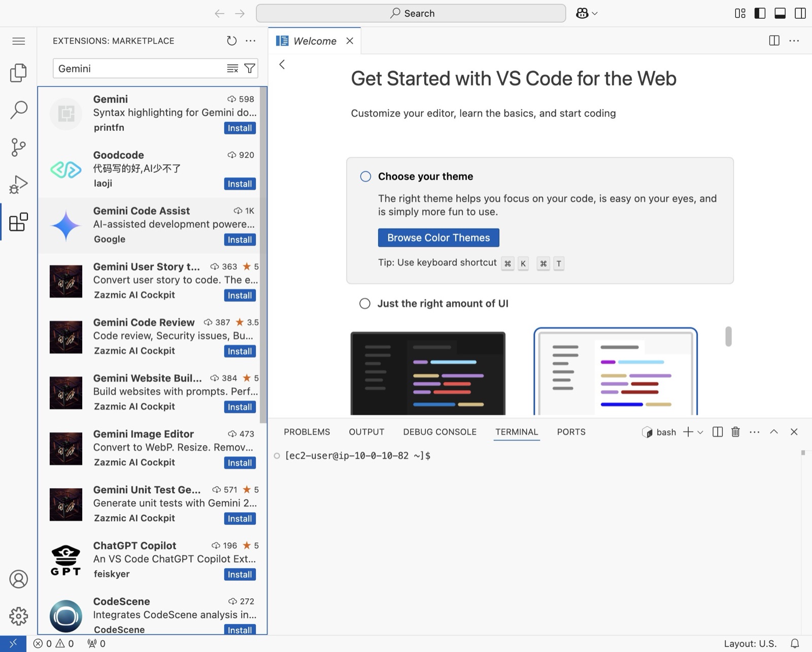This screenshot has width=812, height=652.
Task: Install Gemini Code Assist by Google
Action: (x=240, y=240)
